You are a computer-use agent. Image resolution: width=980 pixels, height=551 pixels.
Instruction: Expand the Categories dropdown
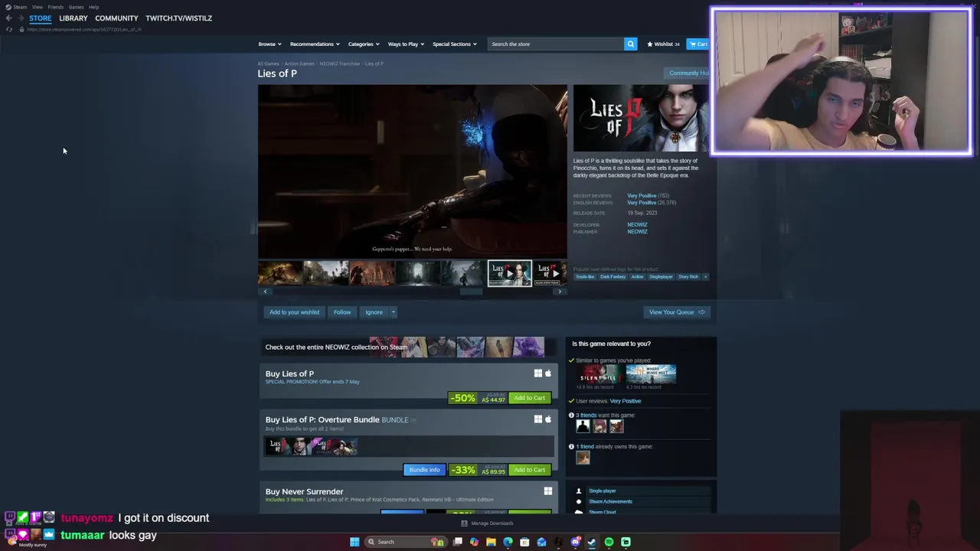click(363, 44)
